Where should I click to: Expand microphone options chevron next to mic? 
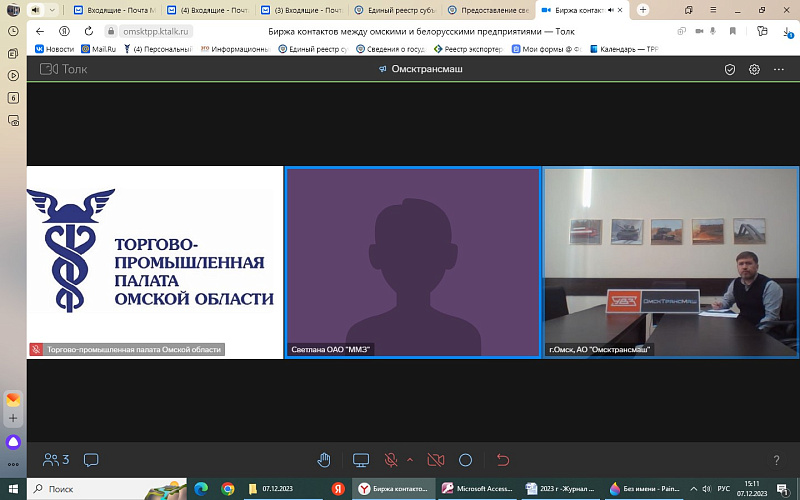tap(410, 460)
